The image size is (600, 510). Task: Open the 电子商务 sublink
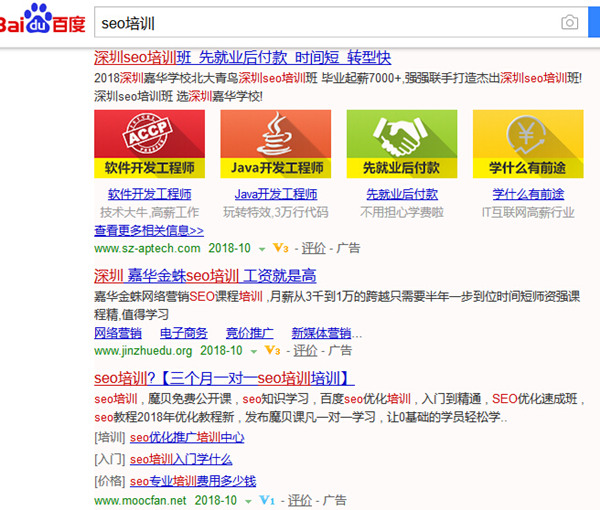184,333
